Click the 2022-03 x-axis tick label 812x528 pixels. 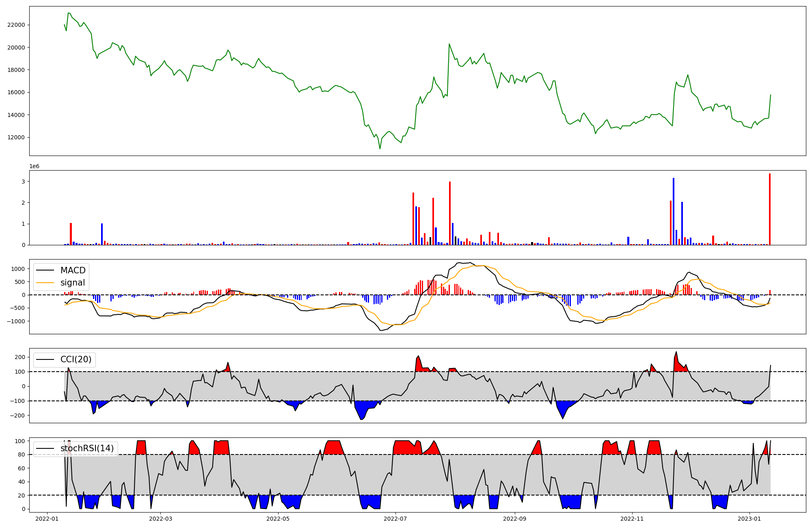[x=160, y=519]
